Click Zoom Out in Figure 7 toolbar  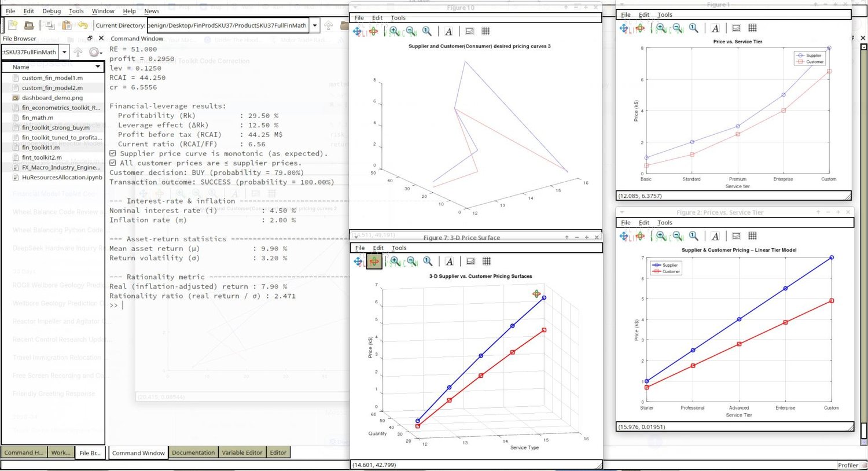[411, 262]
